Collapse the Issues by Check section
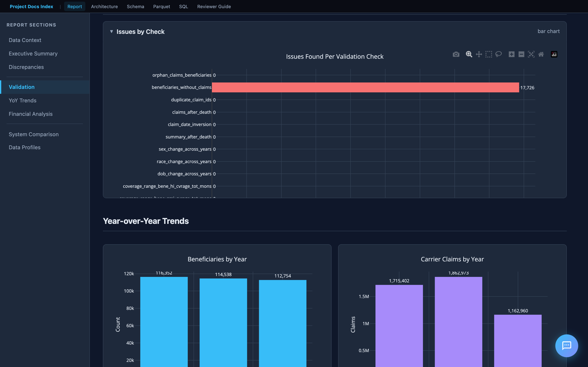Image resolution: width=588 pixels, height=367 pixels. pos(111,32)
